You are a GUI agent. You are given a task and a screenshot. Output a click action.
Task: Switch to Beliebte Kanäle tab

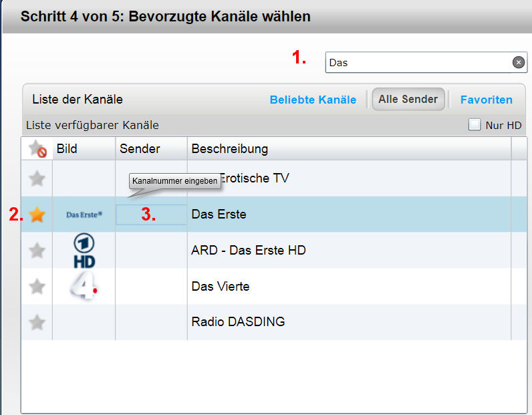click(313, 100)
